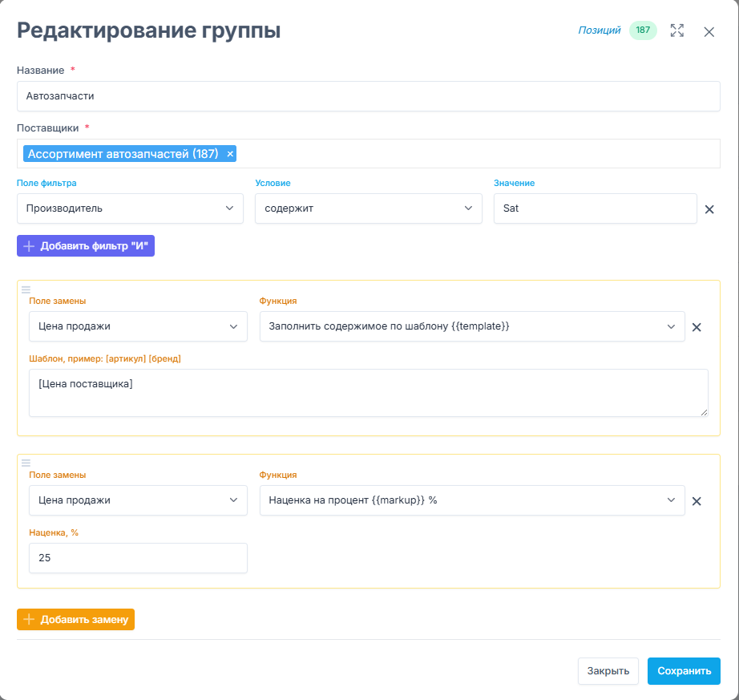Grab drag handle of template replacement block

tap(26, 289)
